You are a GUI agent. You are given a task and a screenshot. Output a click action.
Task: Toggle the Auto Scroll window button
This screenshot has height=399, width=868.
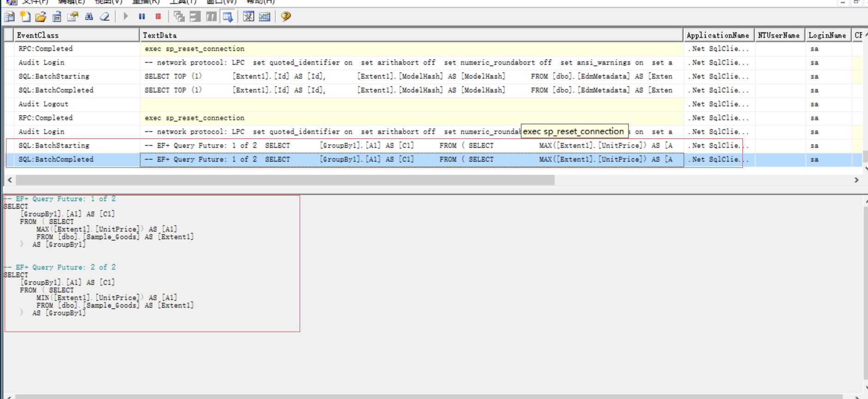[x=228, y=17]
